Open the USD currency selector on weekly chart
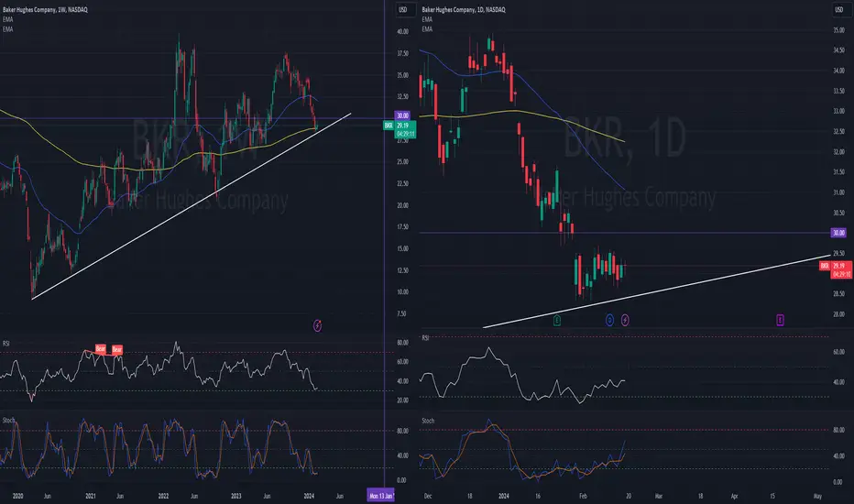The image size is (854, 504). point(403,10)
